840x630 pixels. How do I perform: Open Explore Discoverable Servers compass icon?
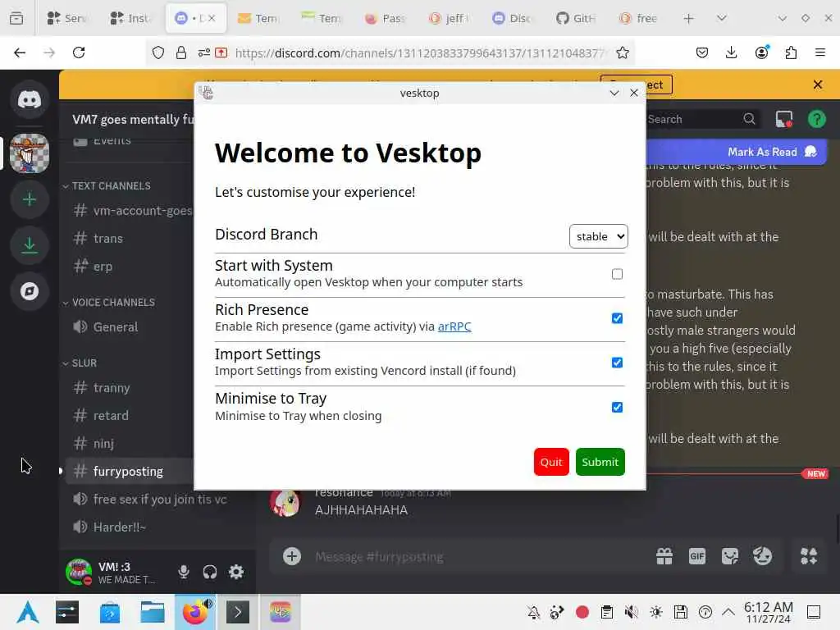[x=30, y=291]
